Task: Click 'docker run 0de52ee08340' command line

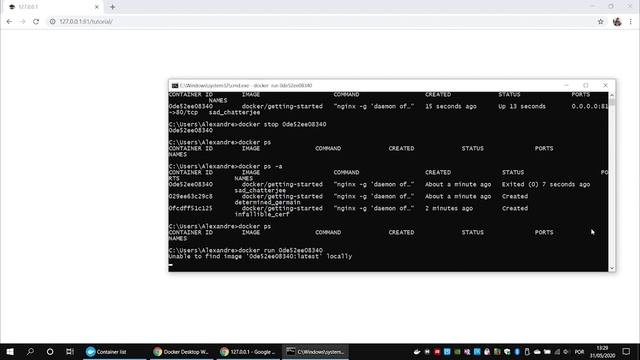Action: point(280,250)
